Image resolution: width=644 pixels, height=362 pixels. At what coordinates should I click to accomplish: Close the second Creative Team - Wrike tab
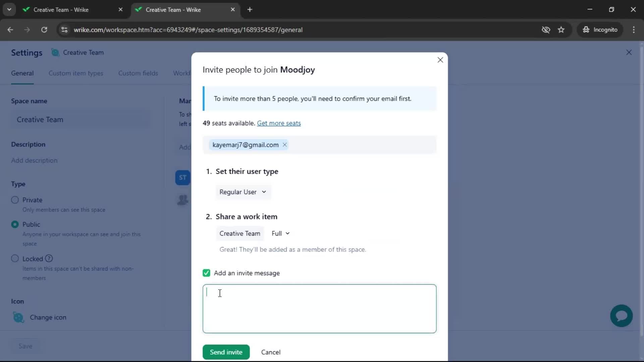(x=233, y=10)
